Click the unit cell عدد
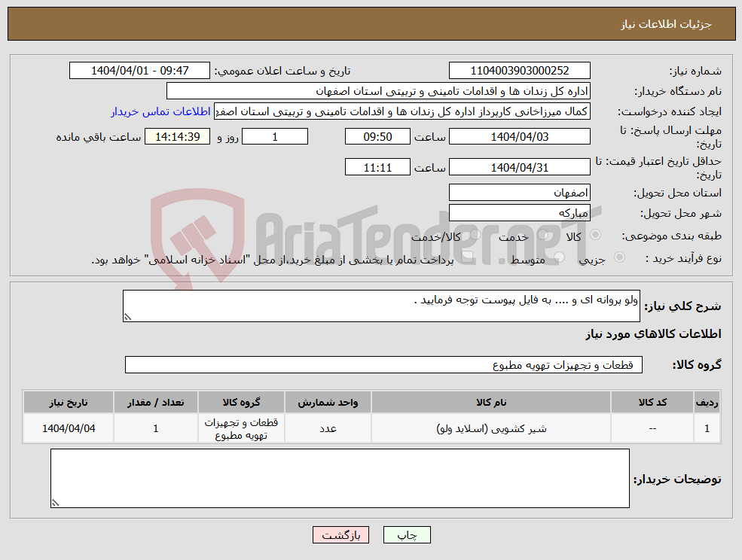 [328, 428]
